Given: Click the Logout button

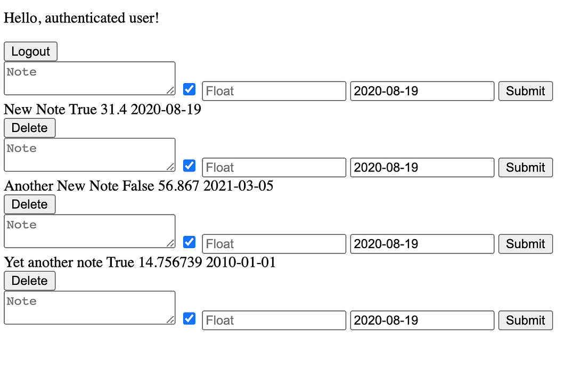Looking at the screenshot, I should [x=30, y=51].
